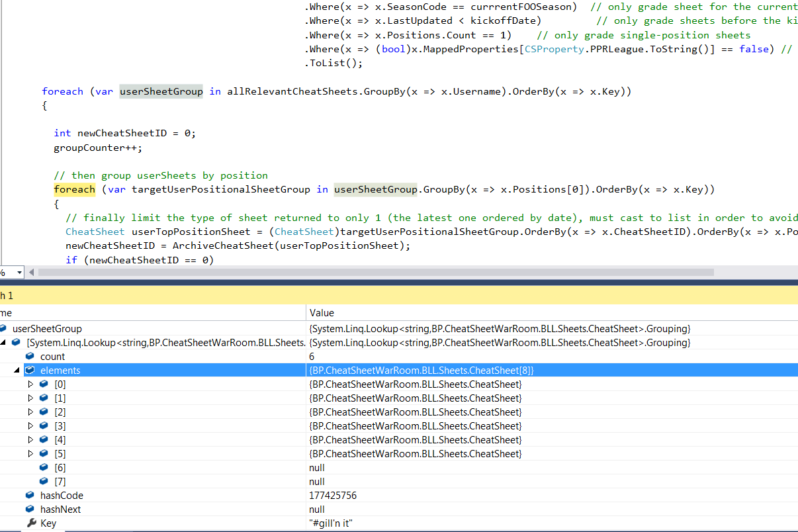Expand the [5] array element
This screenshot has height=532, width=798.
(30, 454)
